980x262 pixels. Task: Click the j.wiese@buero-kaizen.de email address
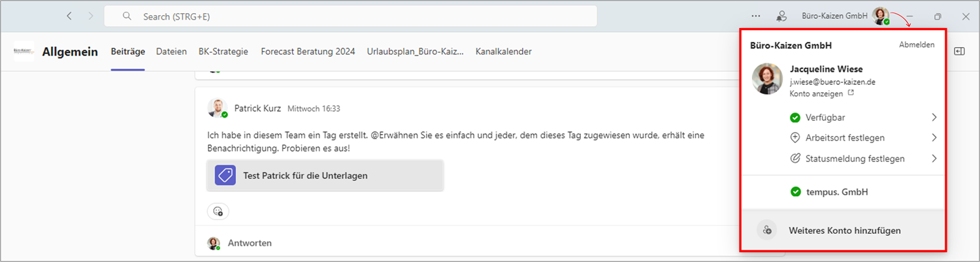click(832, 82)
